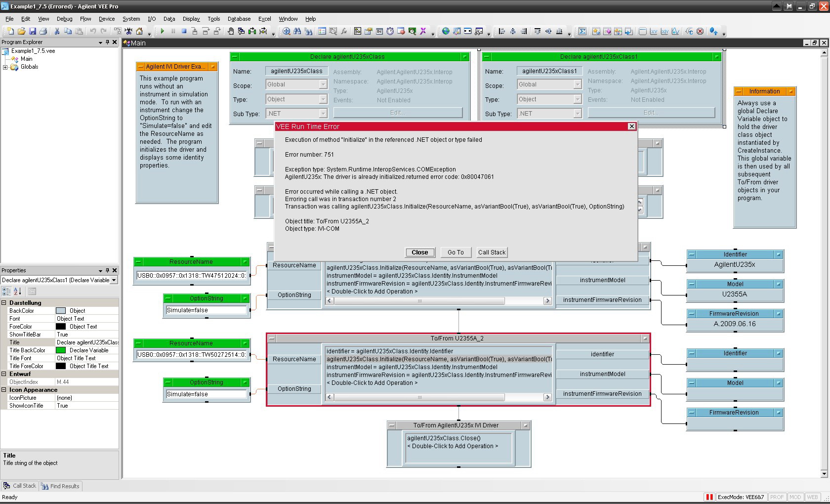Click the red circled X toolbar icon

700,31
